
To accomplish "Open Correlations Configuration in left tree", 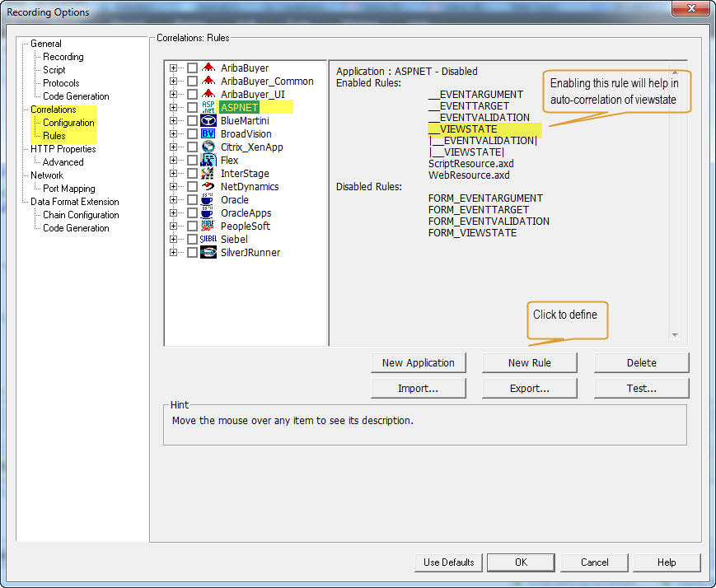I will pos(68,123).
